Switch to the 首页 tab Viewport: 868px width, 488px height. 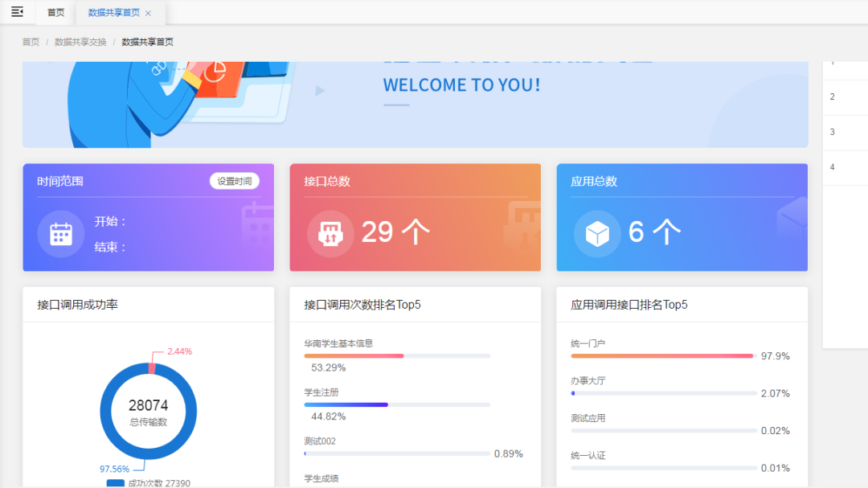point(54,12)
